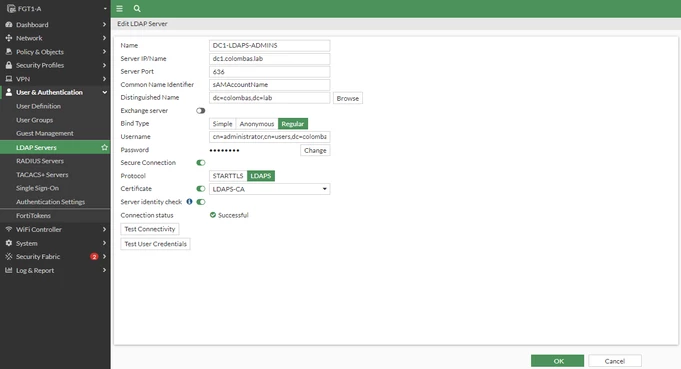Click the User & Authentication person icon

tap(9, 92)
